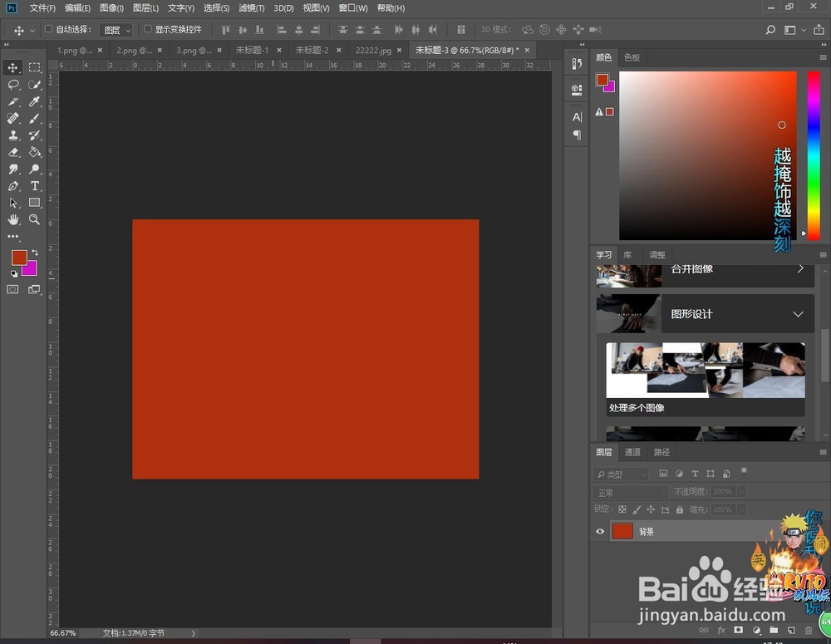Open the 滤镜(T) menu
Screen dimensions: 831x644
pos(251,8)
